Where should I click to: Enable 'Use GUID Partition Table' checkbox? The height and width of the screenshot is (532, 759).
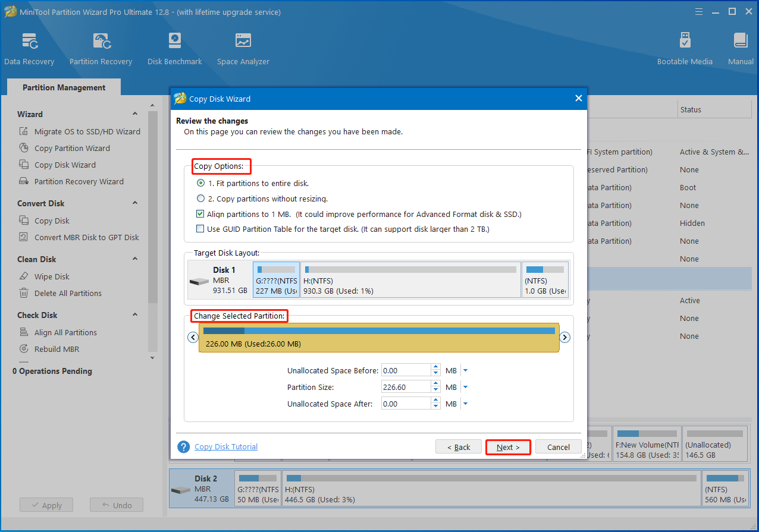click(200, 229)
